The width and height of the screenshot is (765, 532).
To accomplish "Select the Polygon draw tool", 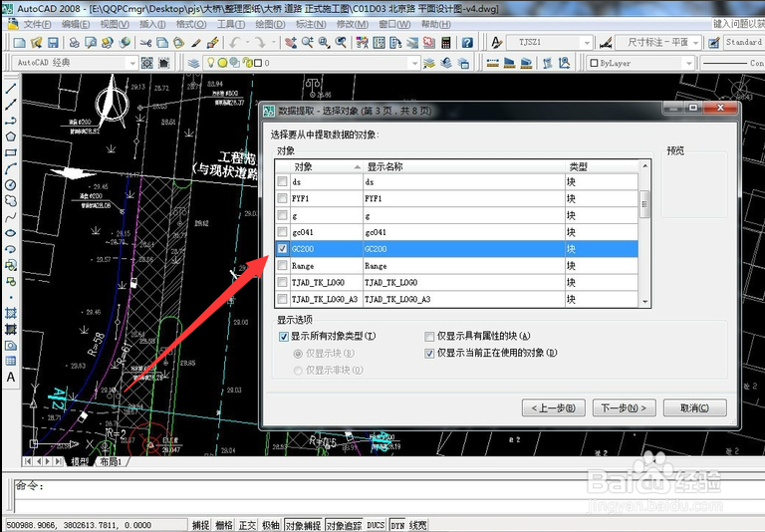I will click(x=11, y=136).
